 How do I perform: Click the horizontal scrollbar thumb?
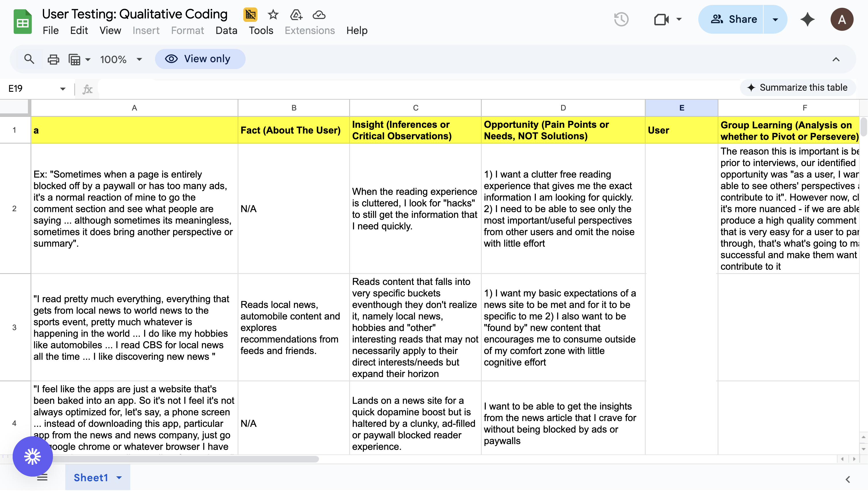tap(182, 459)
